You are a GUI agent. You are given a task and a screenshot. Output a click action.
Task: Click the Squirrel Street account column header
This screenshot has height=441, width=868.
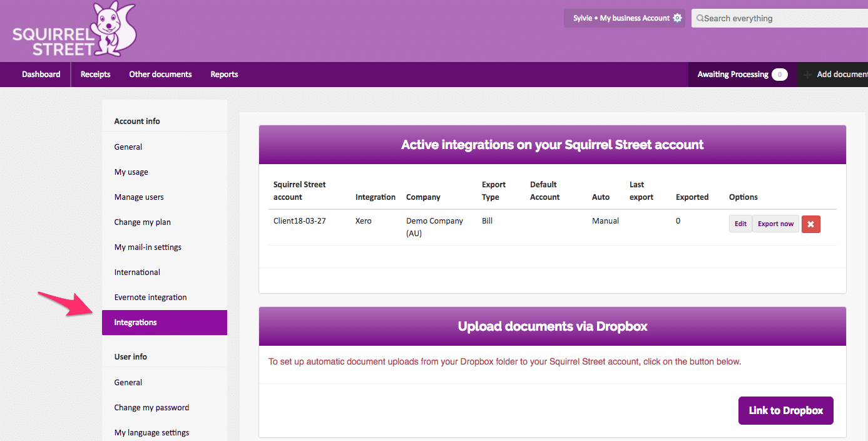[300, 190]
